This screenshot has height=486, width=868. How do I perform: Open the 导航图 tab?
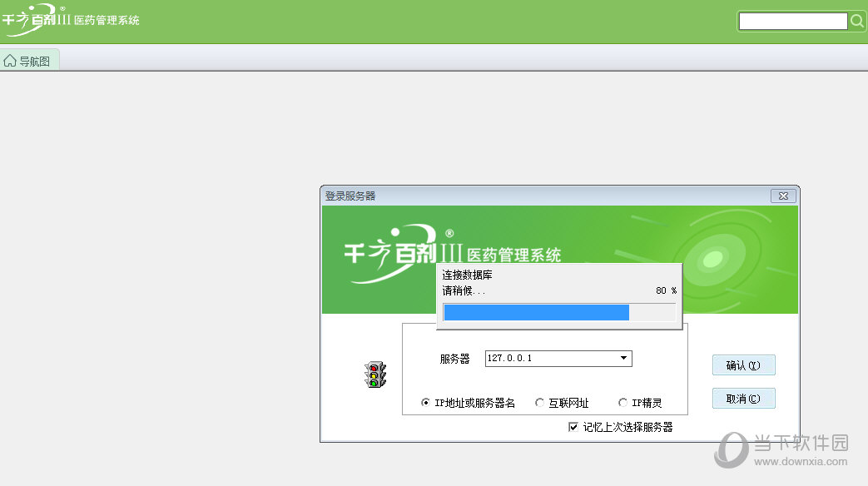tap(29, 61)
